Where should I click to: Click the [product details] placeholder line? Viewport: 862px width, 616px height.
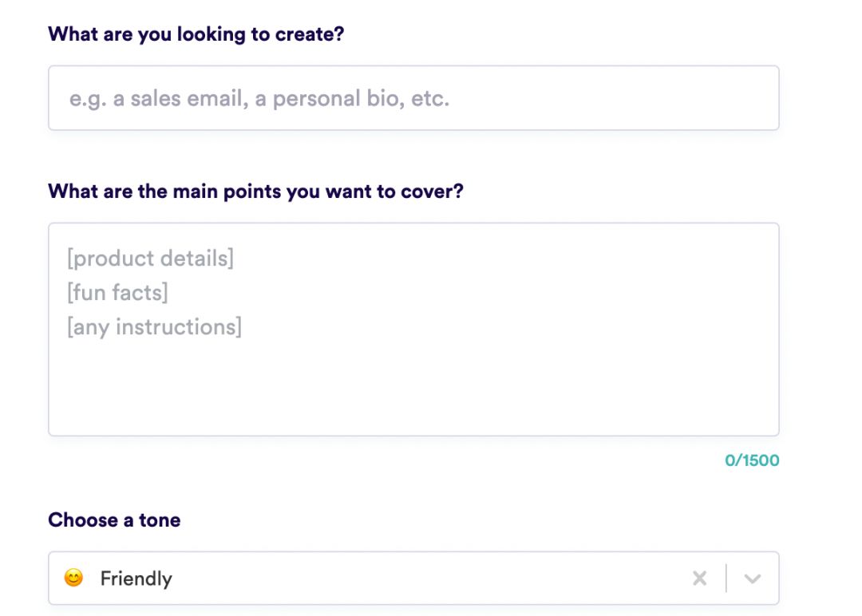(151, 259)
